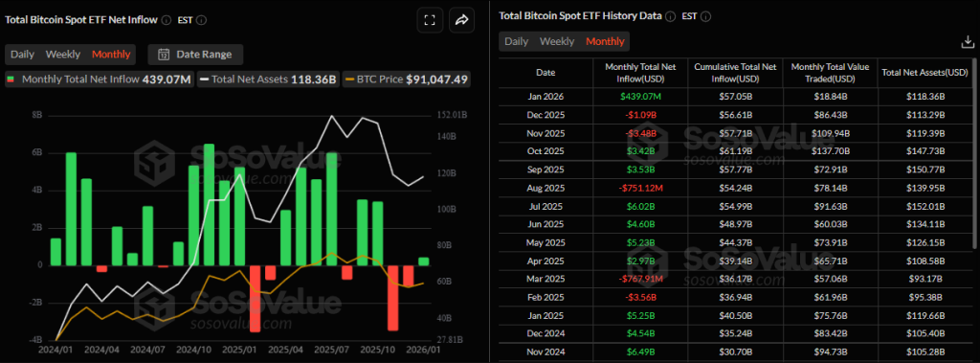The height and width of the screenshot is (363, 980).
Task: Click Monthly Total Value Traded column header
Action: [830, 73]
